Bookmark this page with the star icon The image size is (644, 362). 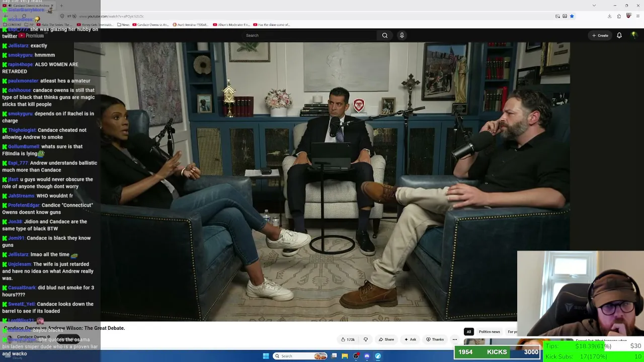(x=572, y=16)
